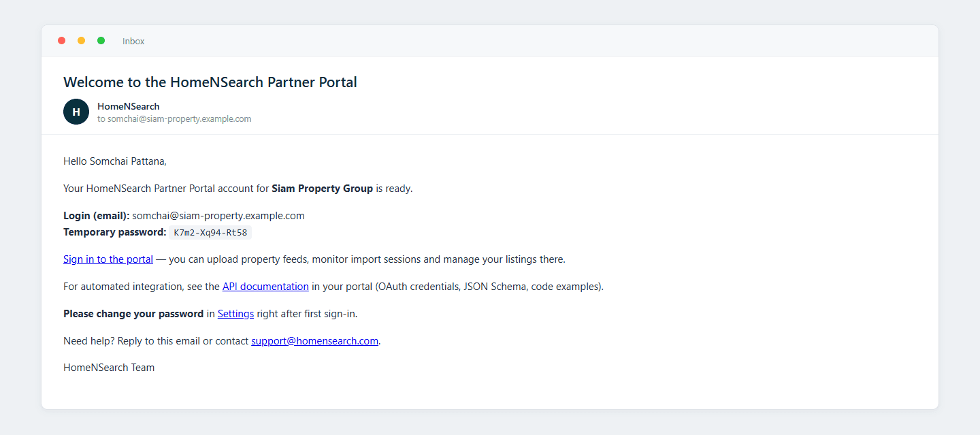
Task: Click the 'Please change your password' text
Action: [133, 314]
